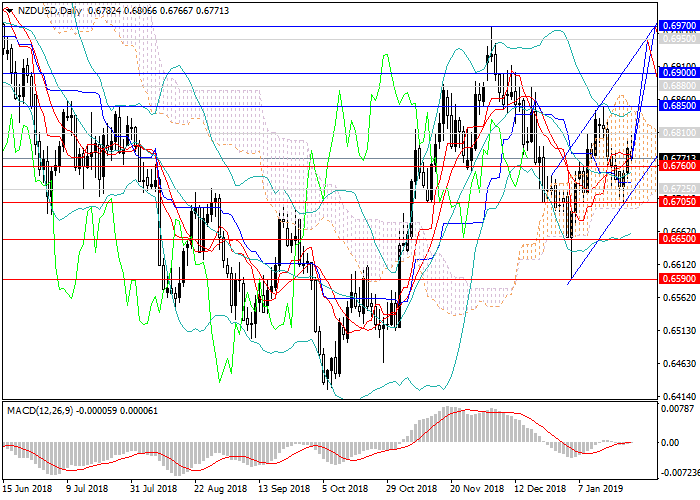Select the 22 Aug 2018 date label
The height and width of the screenshot is (500, 700).
click(x=220, y=490)
